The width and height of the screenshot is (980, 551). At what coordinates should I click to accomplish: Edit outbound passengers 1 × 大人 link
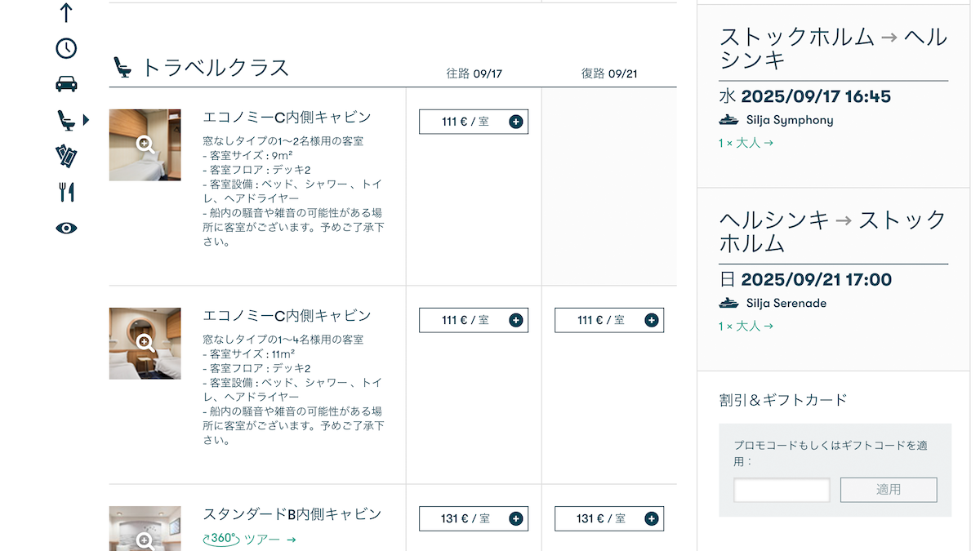click(x=746, y=143)
